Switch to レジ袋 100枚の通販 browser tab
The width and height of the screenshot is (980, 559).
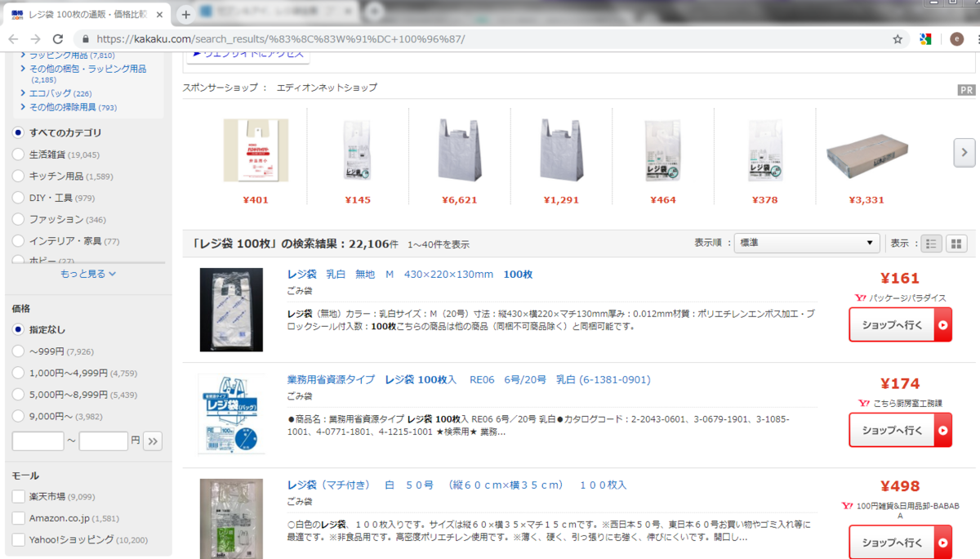[88, 15]
